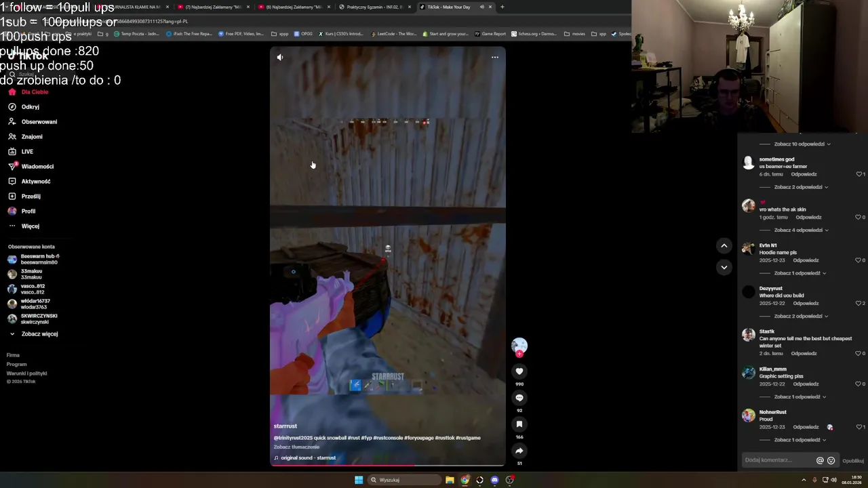Open Windows Start menu
The width and height of the screenshot is (868, 488).
click(x=359, y=480)
